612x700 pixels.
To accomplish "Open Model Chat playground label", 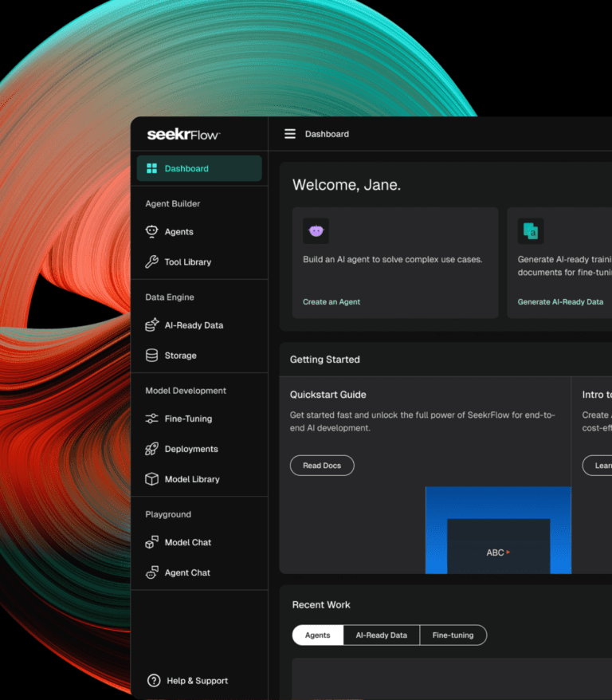I will coord(188,542).
